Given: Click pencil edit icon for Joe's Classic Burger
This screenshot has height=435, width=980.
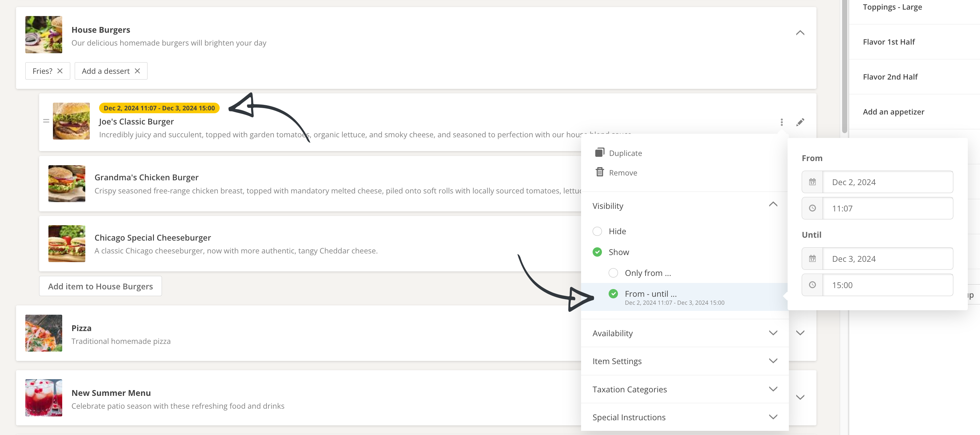Looking at the screenshot, I should tap(800, 122).
